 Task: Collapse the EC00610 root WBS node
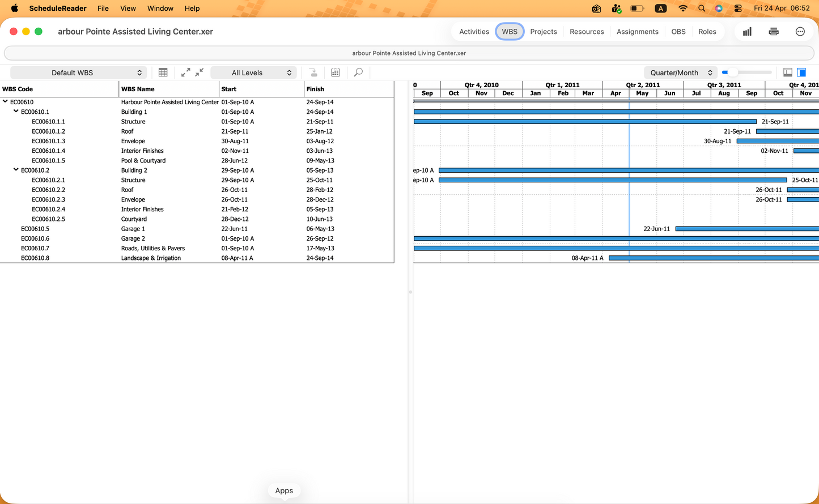(x=5, y=102)
